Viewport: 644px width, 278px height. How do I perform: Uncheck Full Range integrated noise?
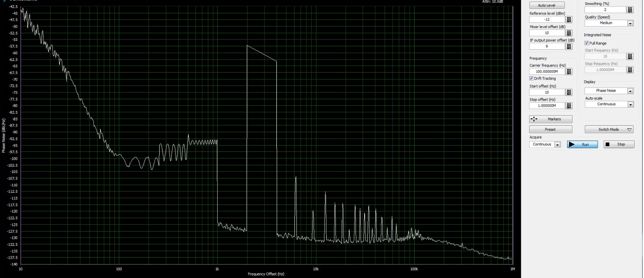click(x=587, y=43)
